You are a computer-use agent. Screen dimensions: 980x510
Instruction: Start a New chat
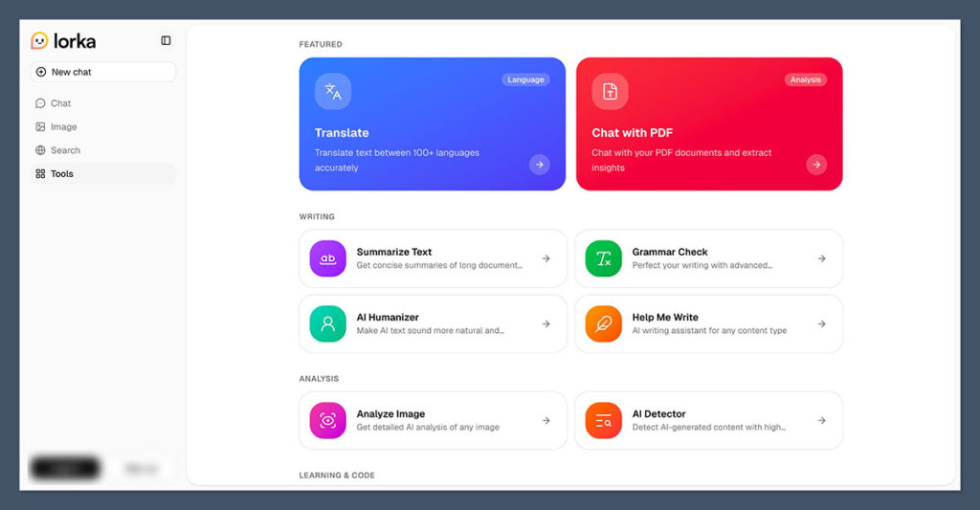[x=103, y=72]
